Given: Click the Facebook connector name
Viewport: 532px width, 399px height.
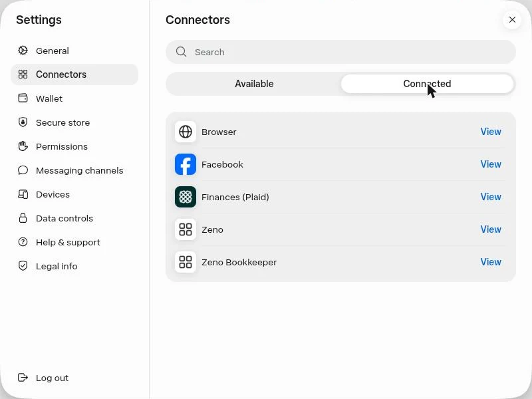Looking at the screenshot, I should 222,164.
